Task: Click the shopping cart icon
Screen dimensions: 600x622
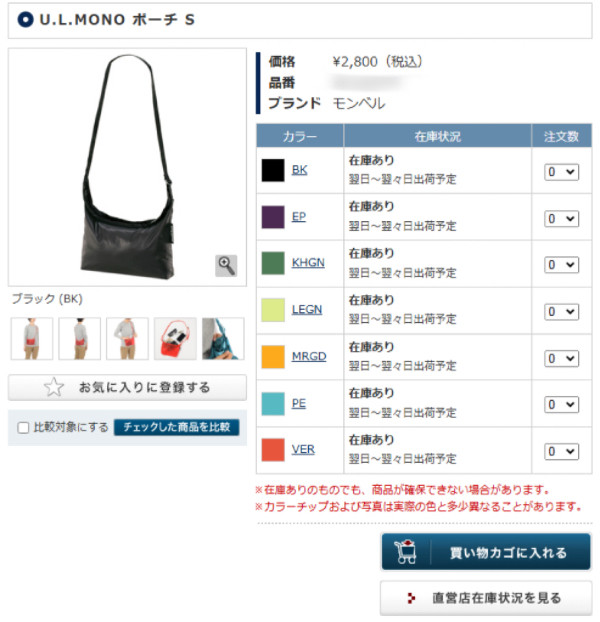Action: [x=405, y=552]
